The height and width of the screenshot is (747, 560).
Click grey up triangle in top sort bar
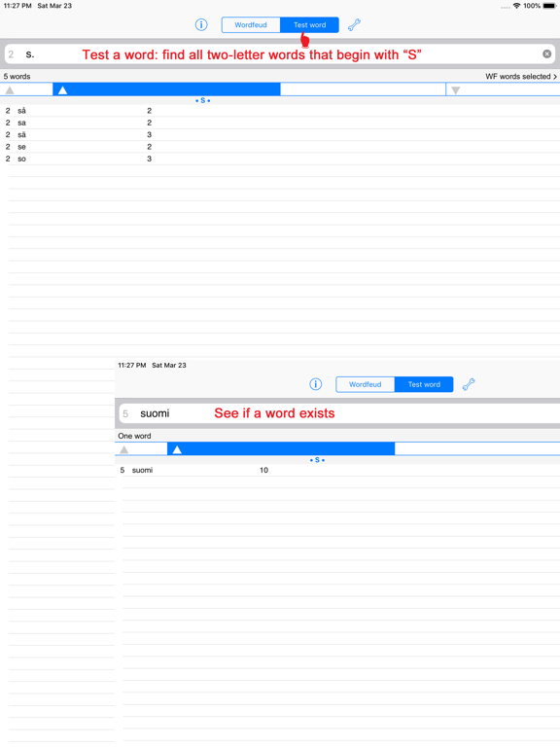pos(10,90)
